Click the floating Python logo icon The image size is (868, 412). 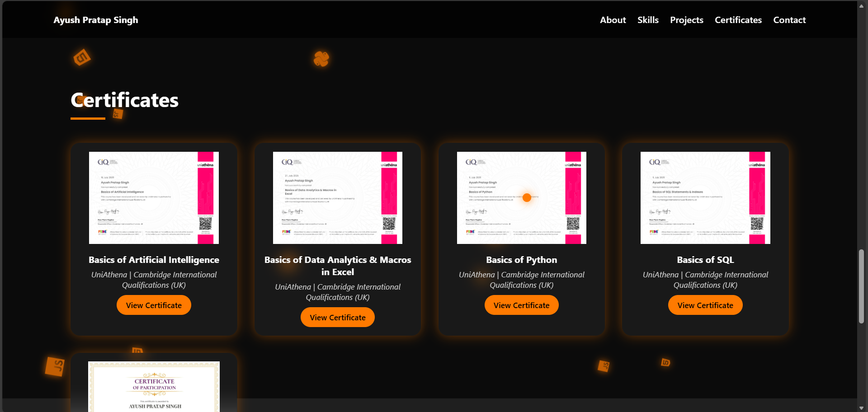321,59
